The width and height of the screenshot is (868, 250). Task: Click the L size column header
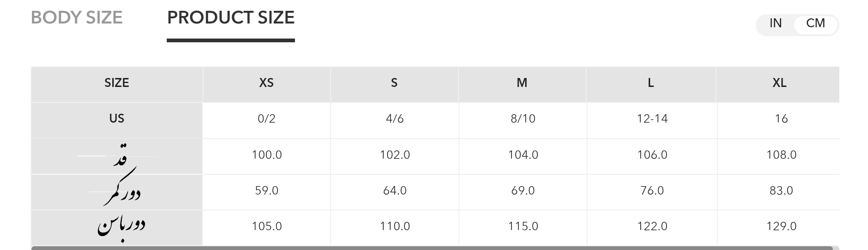click(651, 83)
